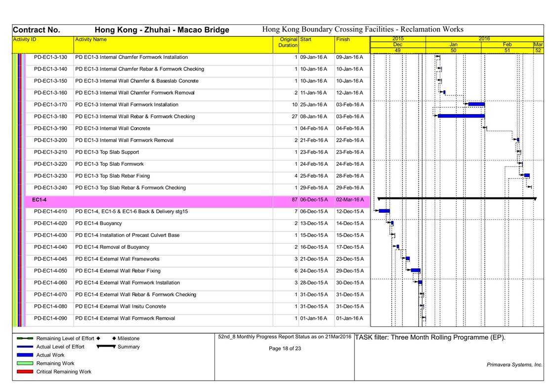Screen dimensions: 555x392
Task: Click week number 49 in timeline header
Action: coord(398,50)
